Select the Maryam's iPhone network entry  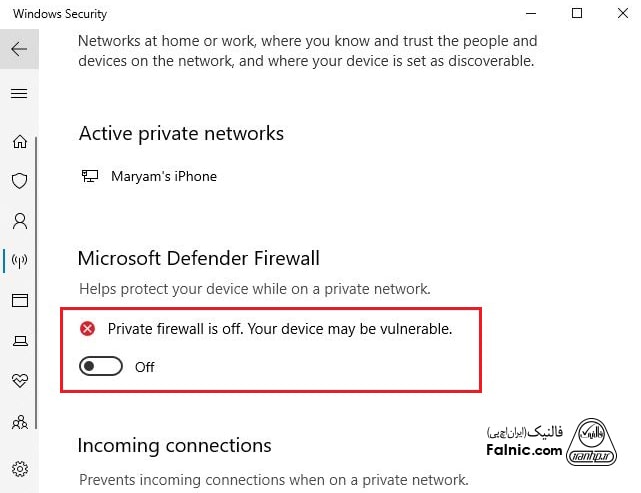tap(163, 176)
